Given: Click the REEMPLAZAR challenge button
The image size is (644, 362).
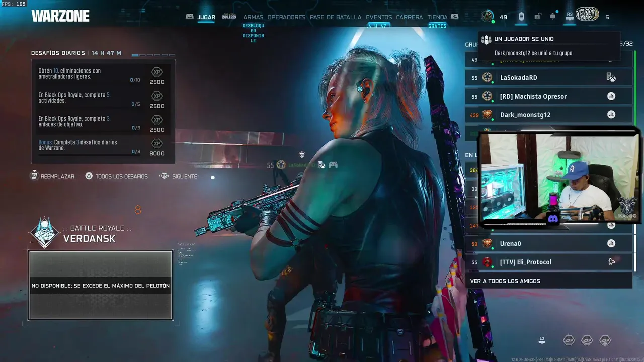Looking at the screenshot, I should 52,176.
